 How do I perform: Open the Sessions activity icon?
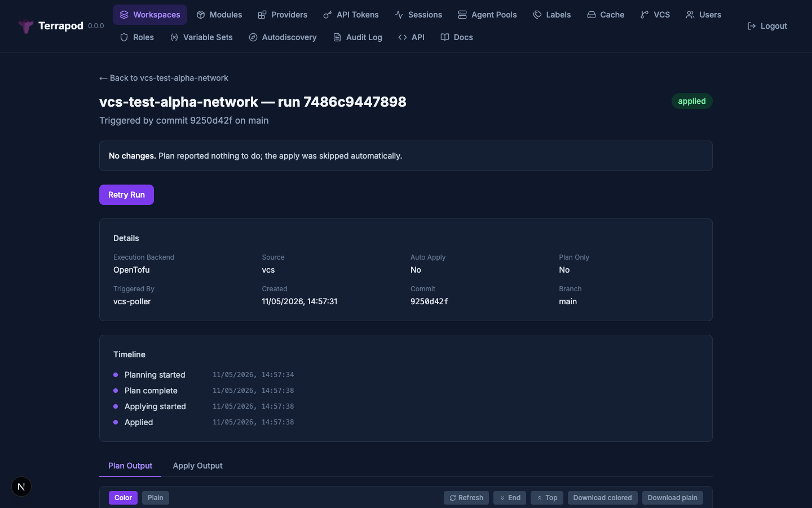(x=399, y=15)
